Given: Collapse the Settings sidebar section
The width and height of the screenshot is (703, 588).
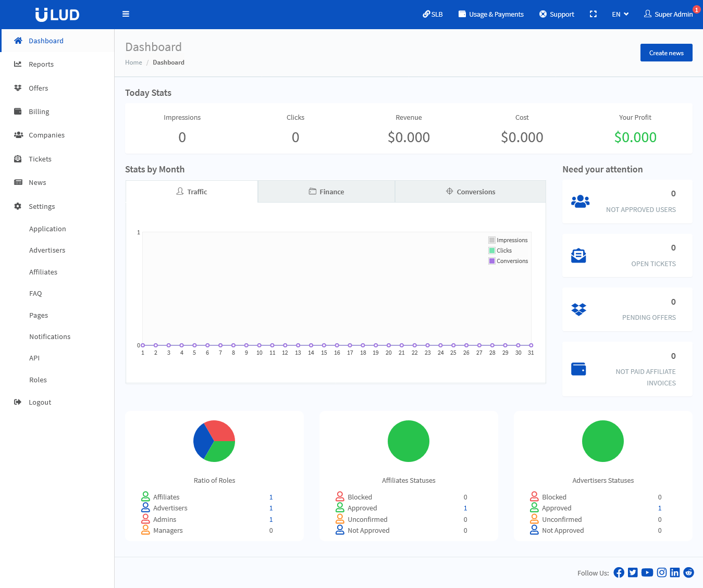Looking at the screenshot, I should [x=42, y=206].
